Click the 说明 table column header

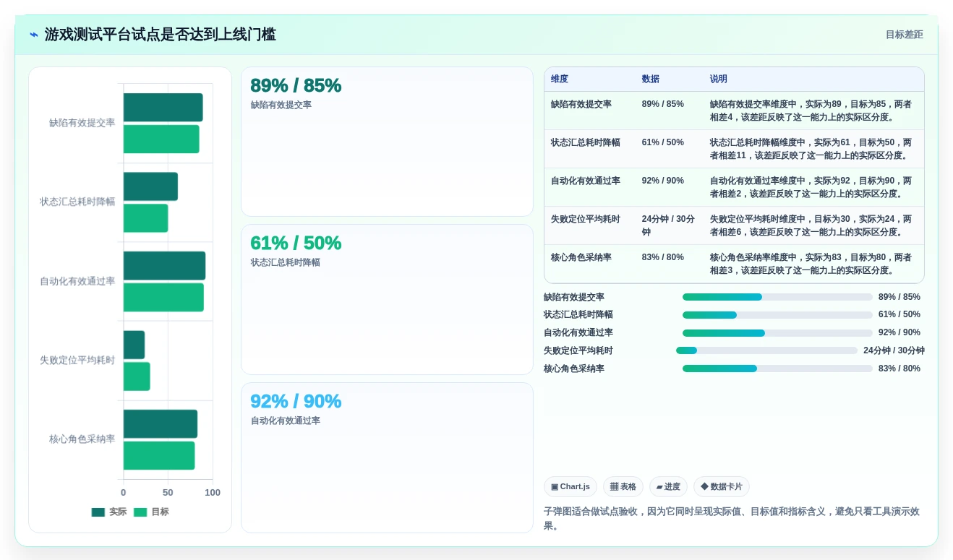719,79
